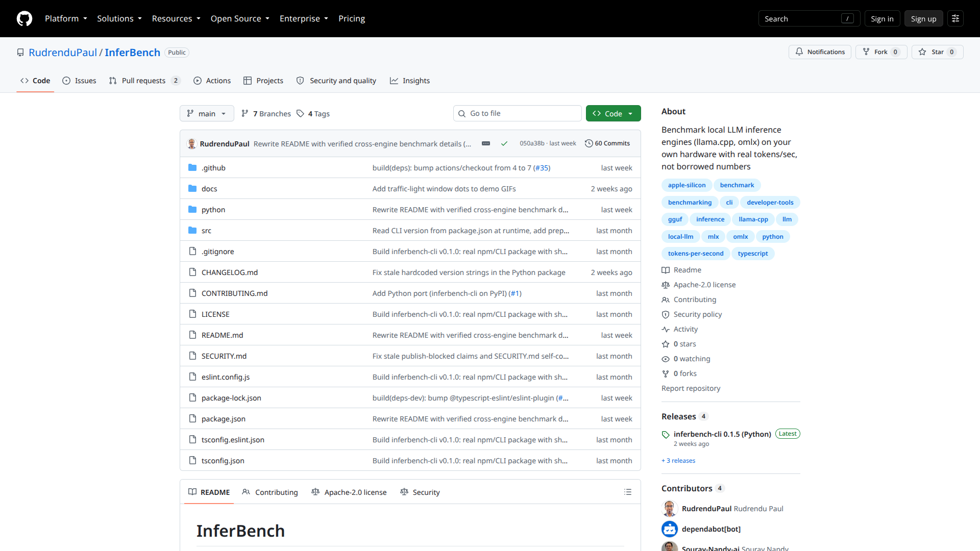This screenshot has height=551, width=980.
Task: Click the 0 stars link
Action: (684, 344)
